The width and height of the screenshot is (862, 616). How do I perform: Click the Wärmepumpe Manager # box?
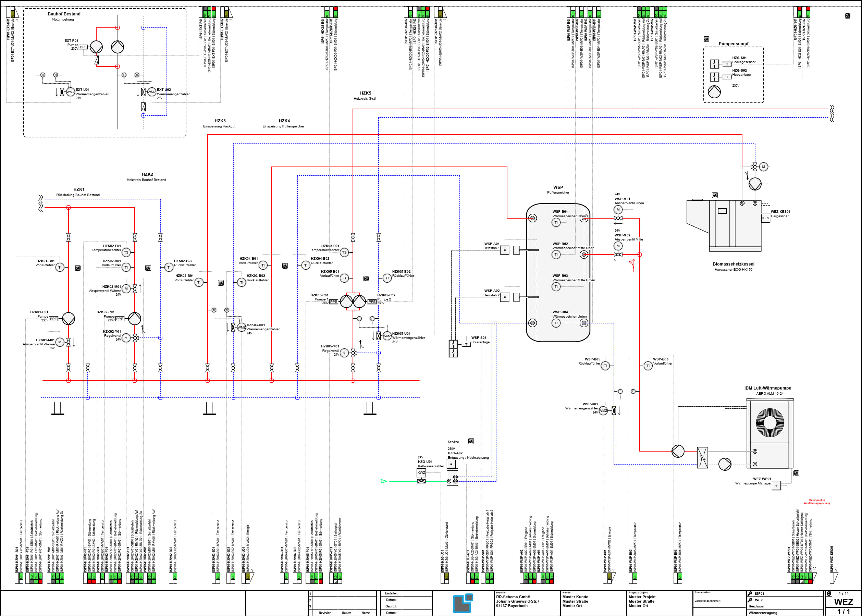[x=776, y=485]
